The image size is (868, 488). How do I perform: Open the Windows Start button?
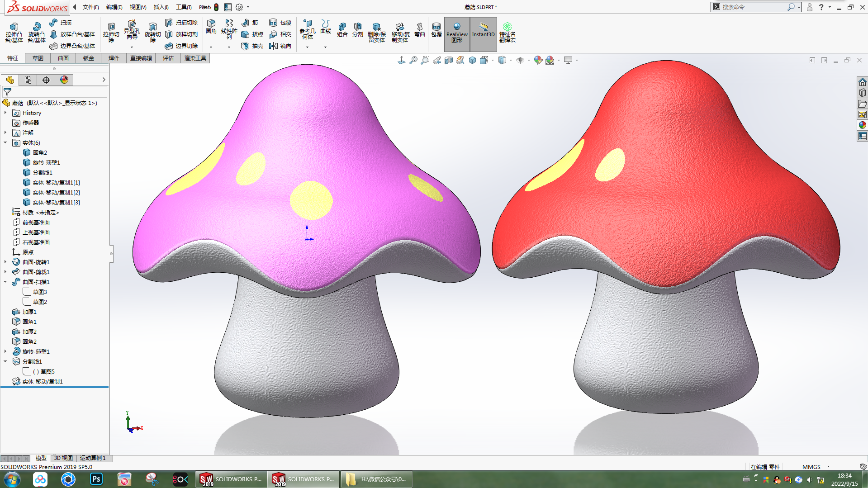coord(12,479)
